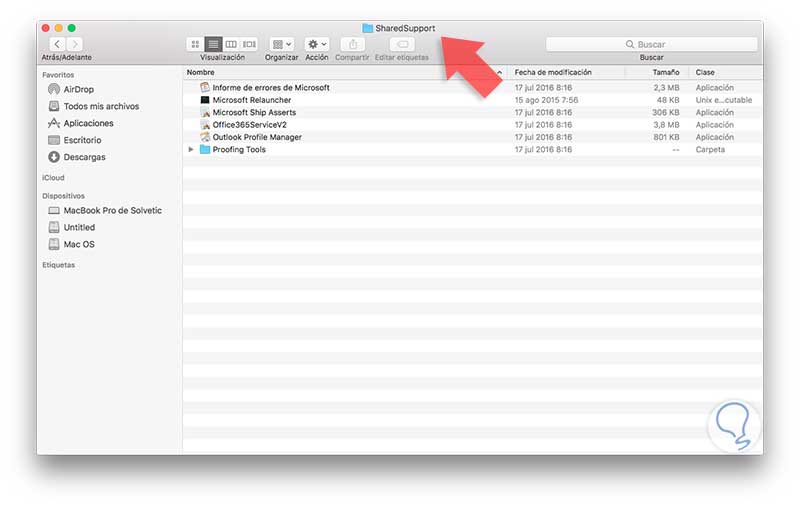Viewport: 800px width, 507px height.
Task: Click the SharedSupport folder icon in title bar
Action: [x=367, y=28]
